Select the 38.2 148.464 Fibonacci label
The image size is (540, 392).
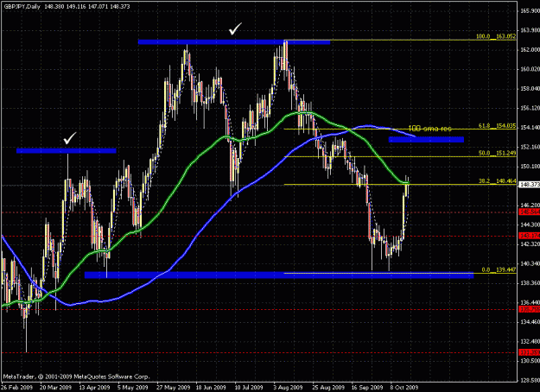497,180
